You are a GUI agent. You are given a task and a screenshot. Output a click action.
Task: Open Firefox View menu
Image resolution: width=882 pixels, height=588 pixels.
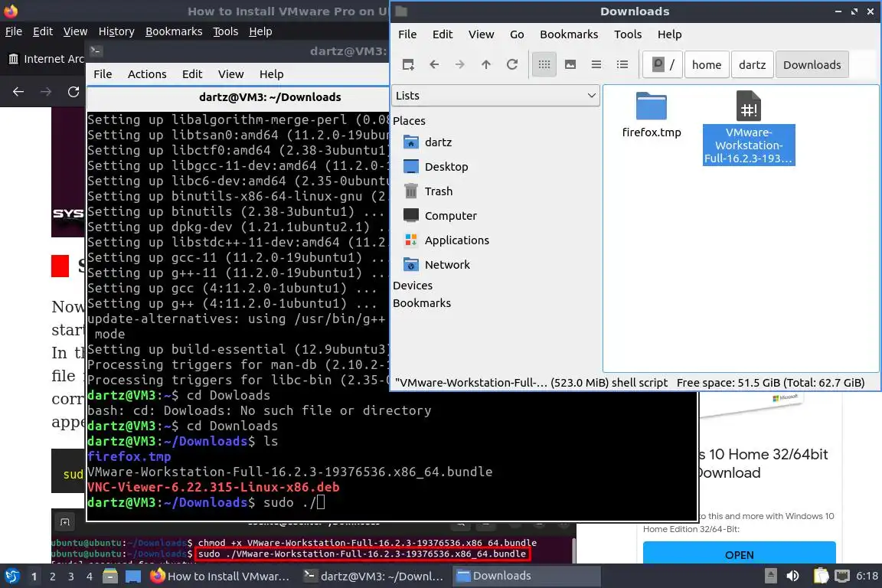tap(75, 31)
